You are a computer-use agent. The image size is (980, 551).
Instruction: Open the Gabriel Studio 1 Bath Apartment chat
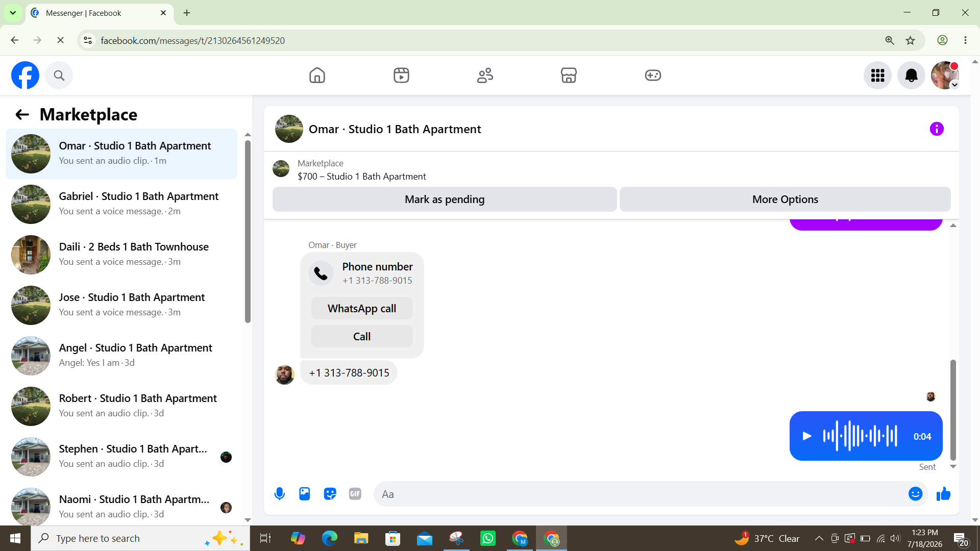[121, 204]
